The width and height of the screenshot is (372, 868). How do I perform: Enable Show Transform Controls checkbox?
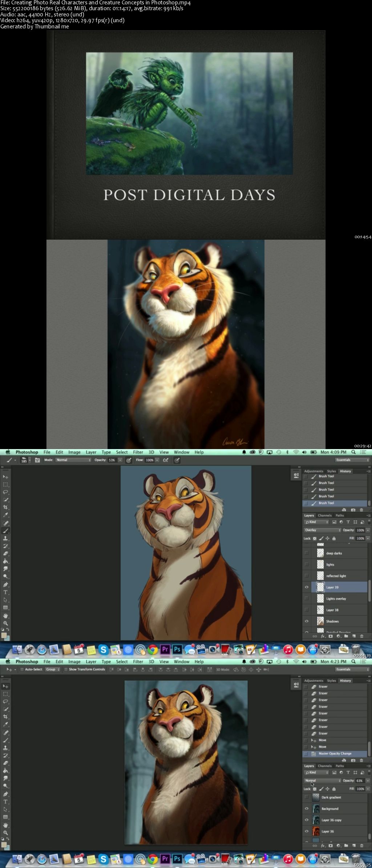[x=66, y=669]
